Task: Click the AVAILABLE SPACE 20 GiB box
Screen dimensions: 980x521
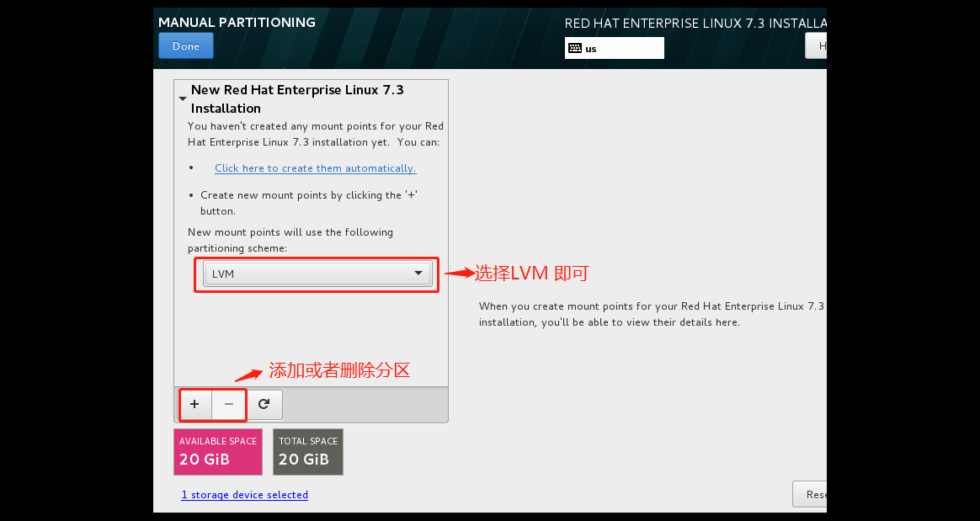Action: point(217,452)
